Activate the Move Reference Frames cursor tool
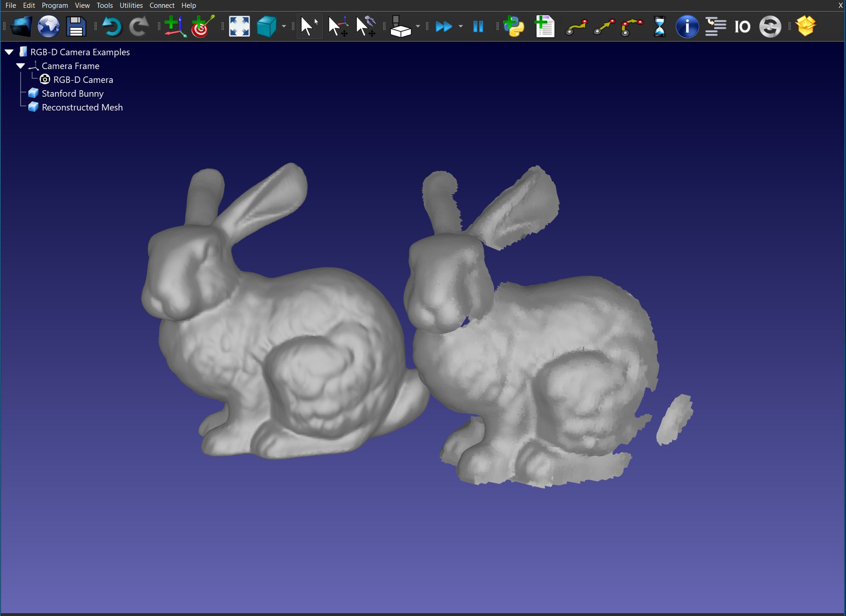846x616 pixels. [x=338, y=26]
